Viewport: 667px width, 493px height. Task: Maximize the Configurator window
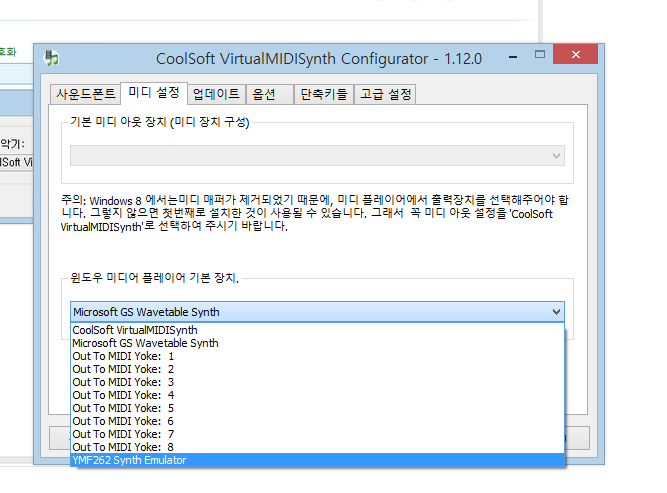[x=539, y=54]
